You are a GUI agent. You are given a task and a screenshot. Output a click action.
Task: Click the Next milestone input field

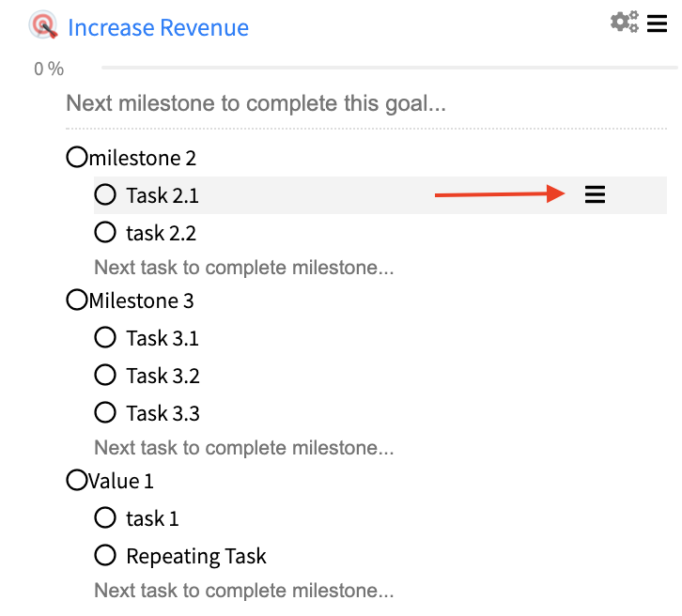tap(366, 104)
